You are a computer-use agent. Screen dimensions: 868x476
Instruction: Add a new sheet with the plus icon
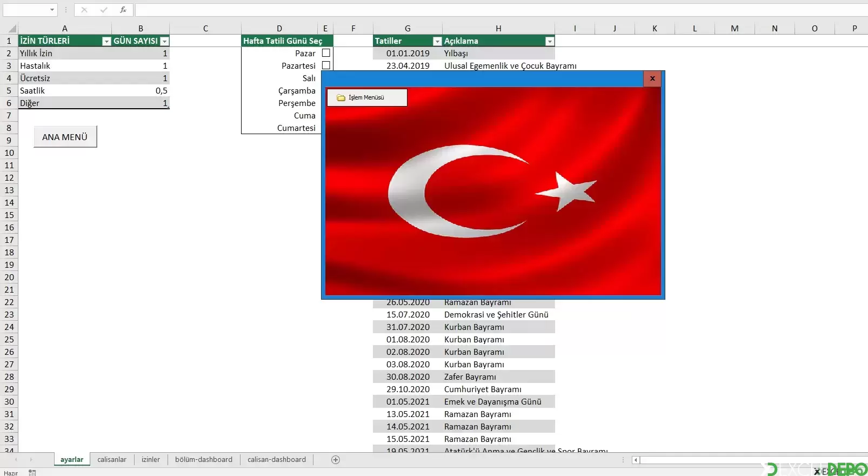(x=336, y=460)
